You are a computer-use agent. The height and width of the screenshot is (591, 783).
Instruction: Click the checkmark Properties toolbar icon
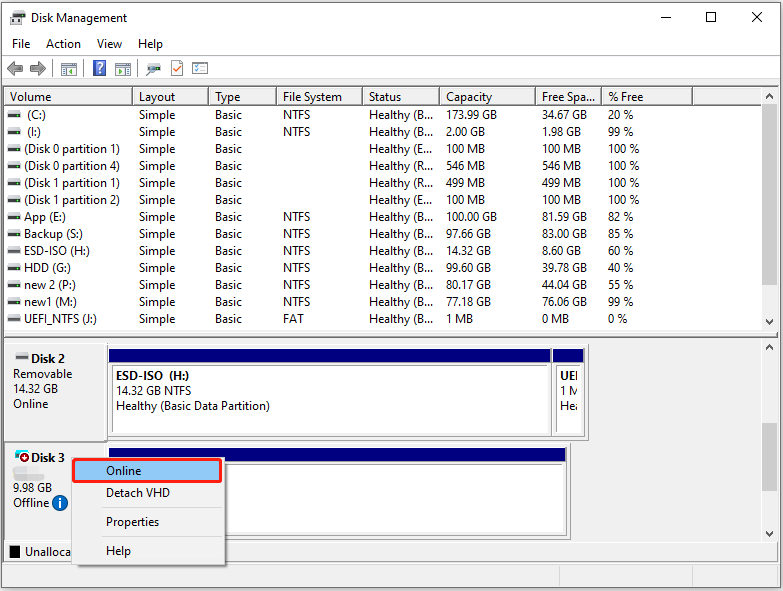click(x=177, y=68)
